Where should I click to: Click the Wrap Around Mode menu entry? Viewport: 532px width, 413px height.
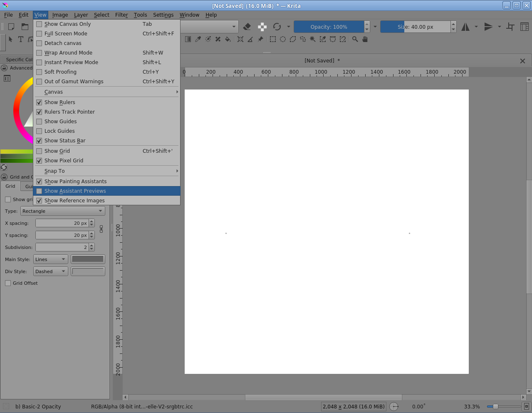tap(68, 53)
